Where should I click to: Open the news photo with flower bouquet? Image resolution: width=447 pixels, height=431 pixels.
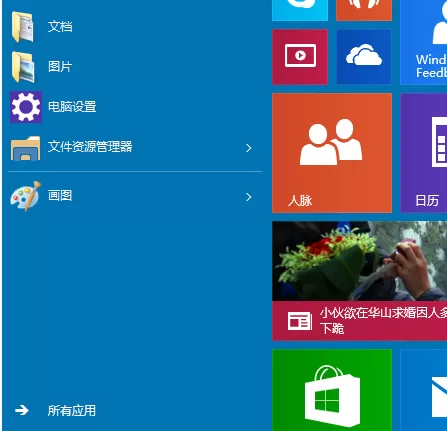(360, 261)
